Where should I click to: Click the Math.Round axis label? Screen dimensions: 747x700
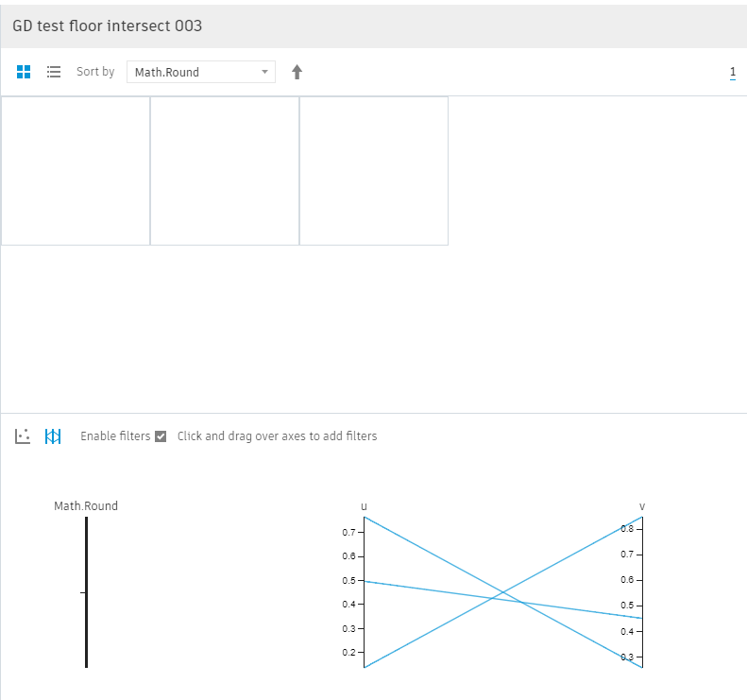click(x=86, y=506)
